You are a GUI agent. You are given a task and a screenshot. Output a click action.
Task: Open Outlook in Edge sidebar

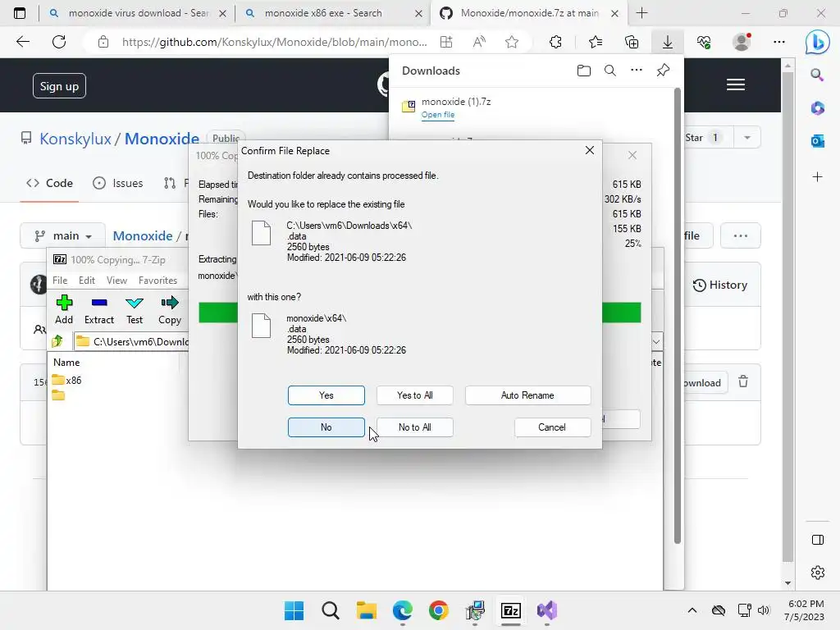click(x=817, y=141)
